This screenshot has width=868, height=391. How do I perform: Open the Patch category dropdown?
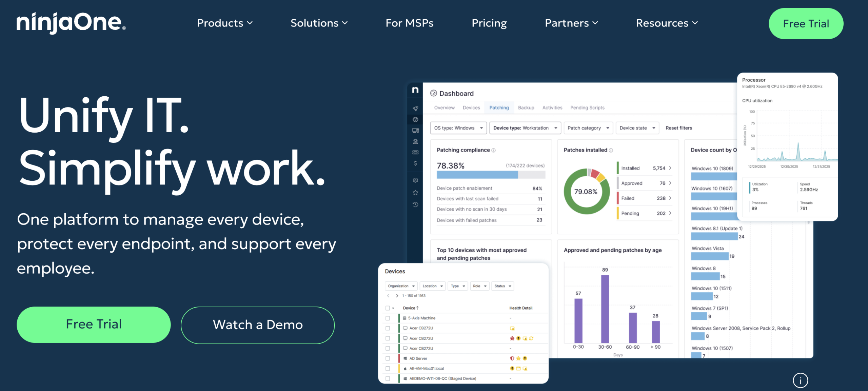588,128
